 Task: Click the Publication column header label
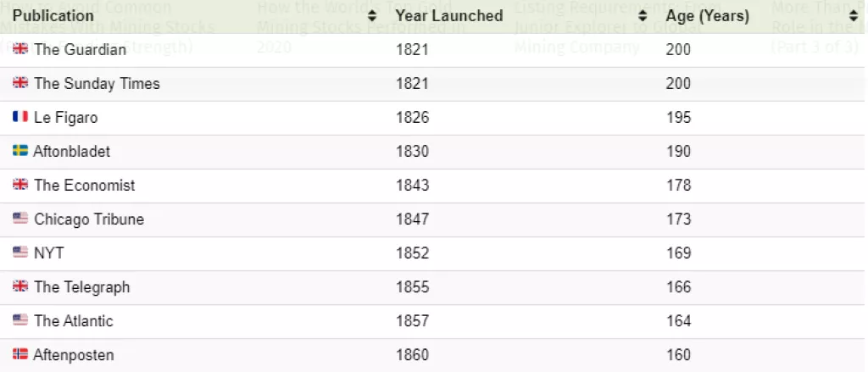pos(53,16)
